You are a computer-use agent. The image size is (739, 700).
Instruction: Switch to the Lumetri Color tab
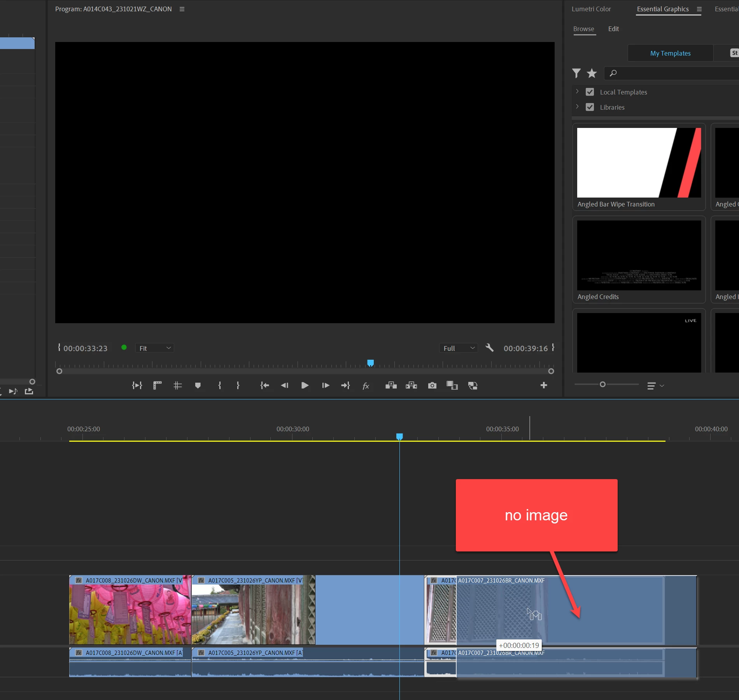point(591,9)
